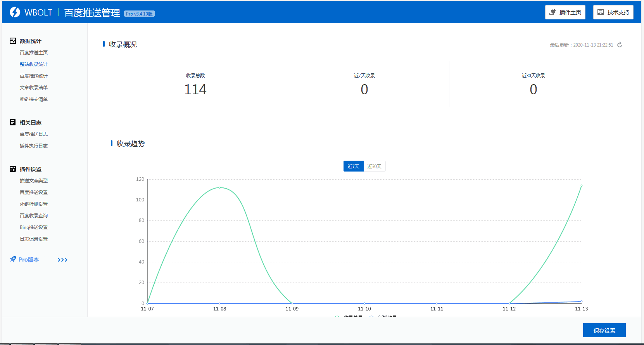Click the rocket icon next to Pro版本
This screenshot has width=644, height=345.
(x=13, y=259)
